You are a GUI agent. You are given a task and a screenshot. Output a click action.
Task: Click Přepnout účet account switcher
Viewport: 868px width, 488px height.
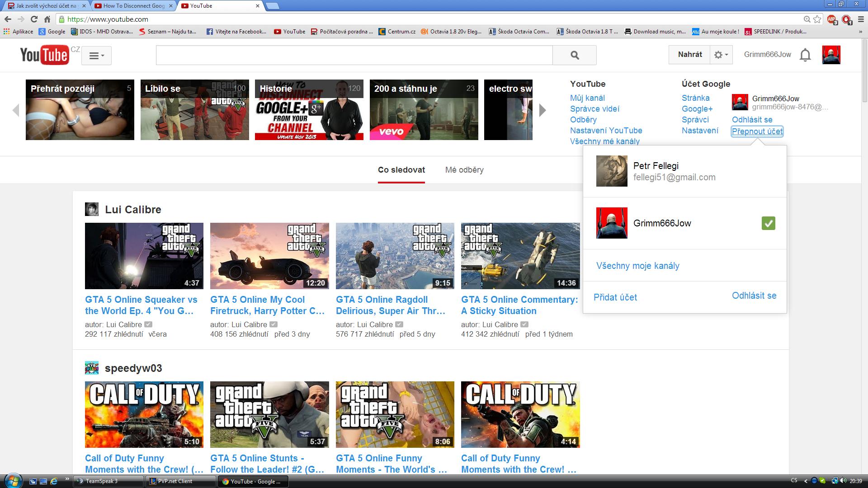(757, 131)
